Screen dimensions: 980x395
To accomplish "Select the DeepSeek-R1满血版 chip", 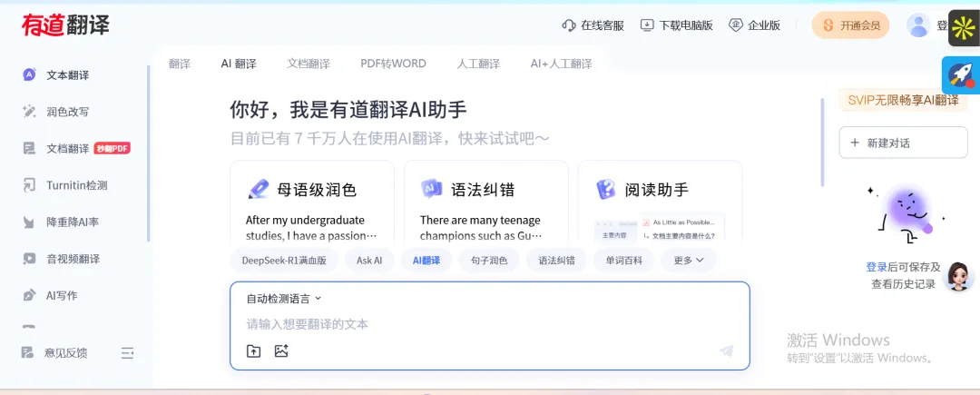I will click(284, 260).
